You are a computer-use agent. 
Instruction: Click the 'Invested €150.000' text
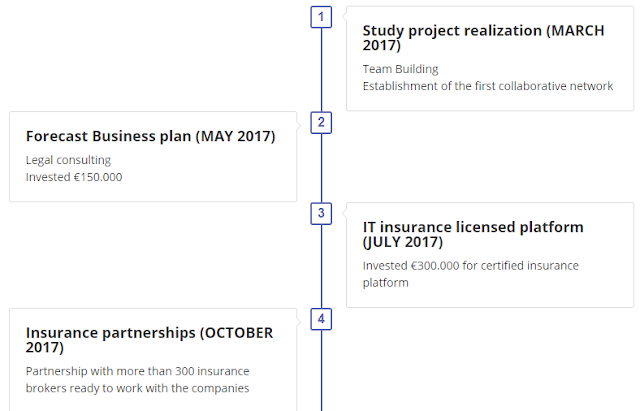75,176
